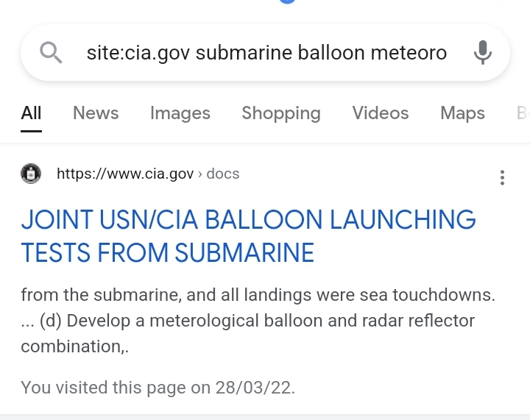Focus the search box with the site:cia.gov query
Screen dimensions: 530x420
pyautogui.click(x=265, y=53)
